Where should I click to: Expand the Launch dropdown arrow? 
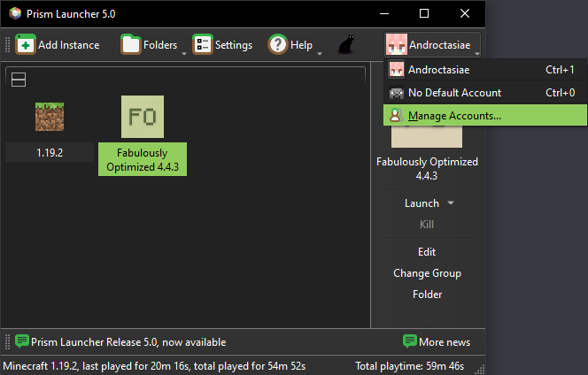tap(451, 203)
